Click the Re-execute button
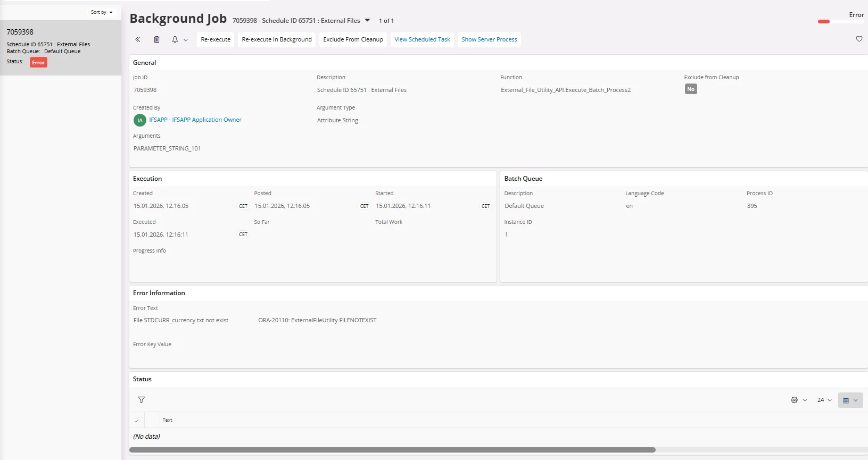Image resolution: width=868 pixels, height=460 pixels. 216,39
